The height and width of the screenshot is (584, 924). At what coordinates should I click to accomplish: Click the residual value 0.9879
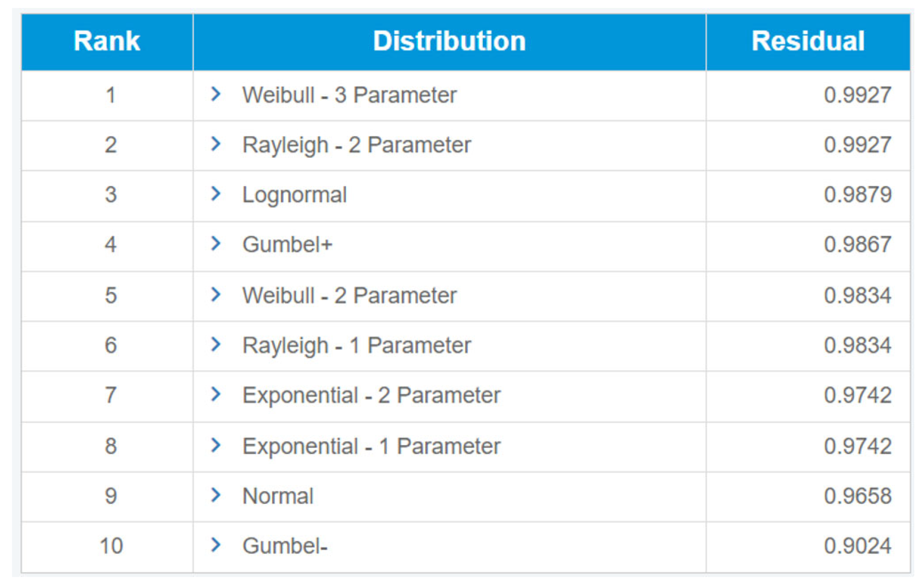pyautogui.click(x=857, y=194)
